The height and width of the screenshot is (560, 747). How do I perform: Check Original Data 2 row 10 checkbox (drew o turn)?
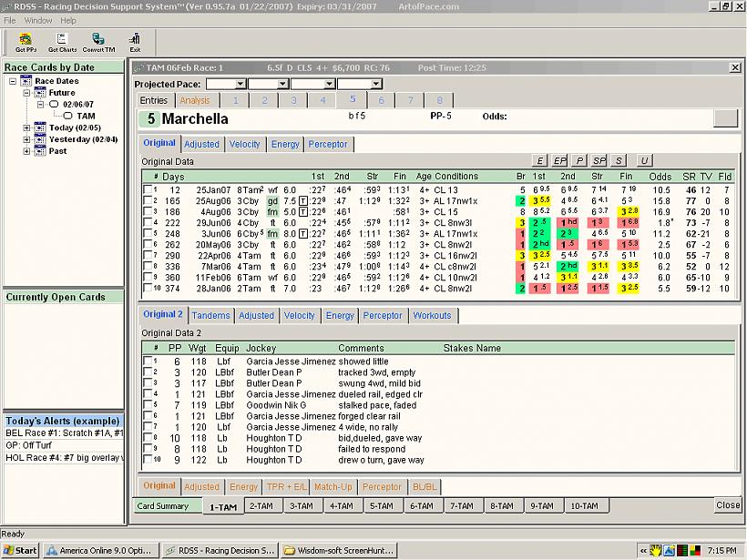pyautogui.click(x=148, y=460)
